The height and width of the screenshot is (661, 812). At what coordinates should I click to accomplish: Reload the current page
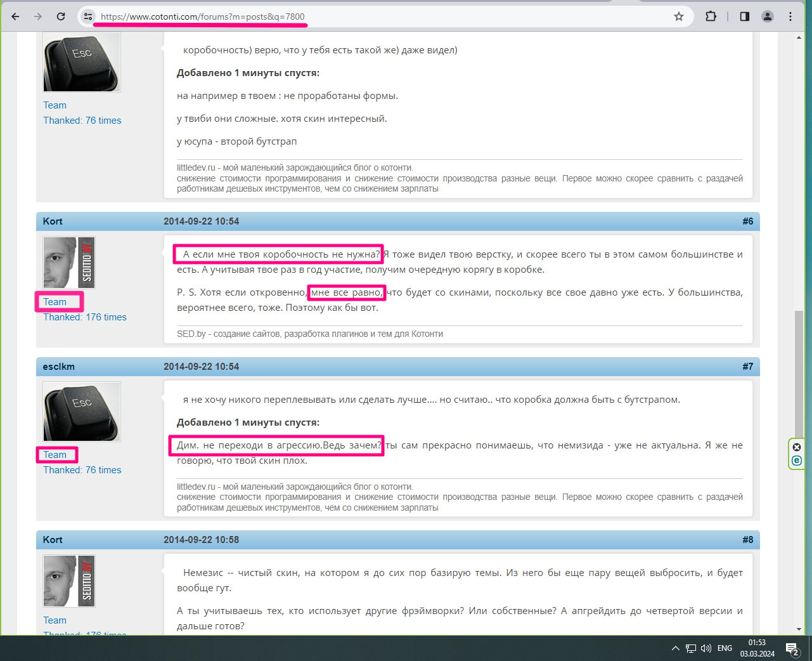[61, 16]
